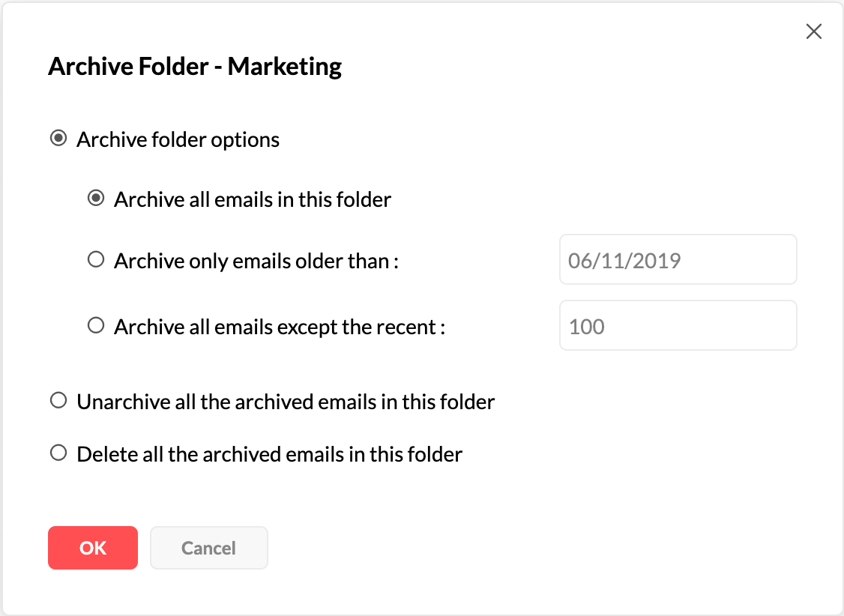The height and width of the screenshot is (616, 844).
Task: Choose Archive all emails in this folder radio
Action: 95,199
